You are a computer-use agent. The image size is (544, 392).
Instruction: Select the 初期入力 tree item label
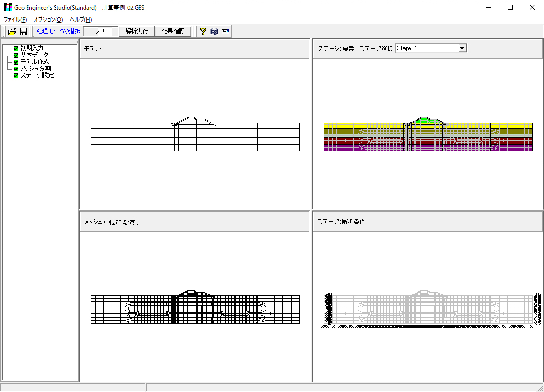[32, 48]
